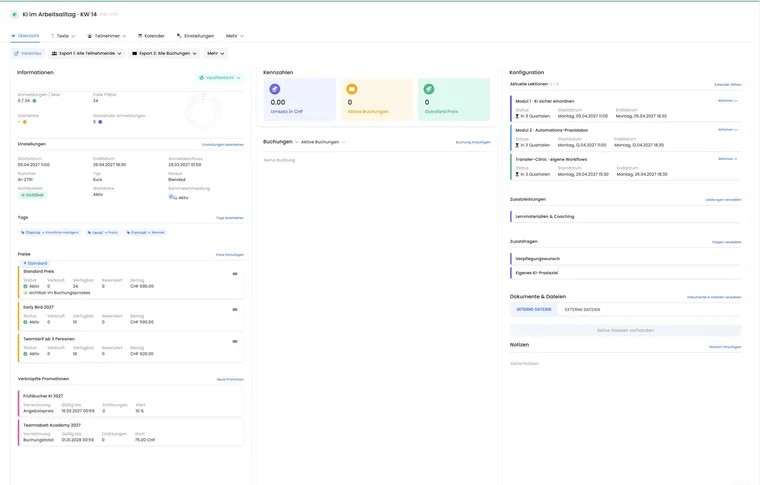Screen dimensions: 760x485
Task: Click Fragen verwalten link
Action: (727, 242)
